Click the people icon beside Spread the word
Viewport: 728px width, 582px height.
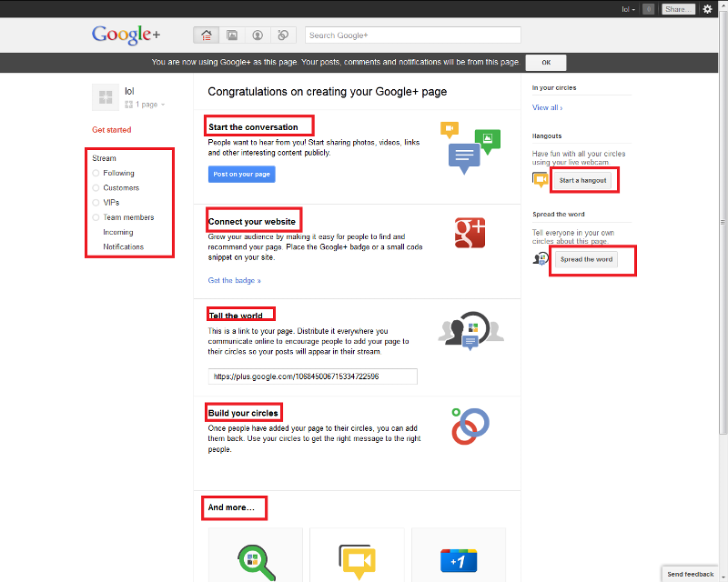click(541, 259)
